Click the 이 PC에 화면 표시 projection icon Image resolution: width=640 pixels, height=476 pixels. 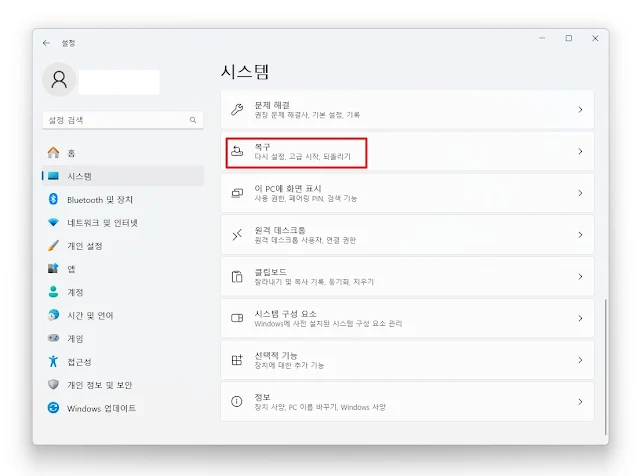(x=237, y=193)
